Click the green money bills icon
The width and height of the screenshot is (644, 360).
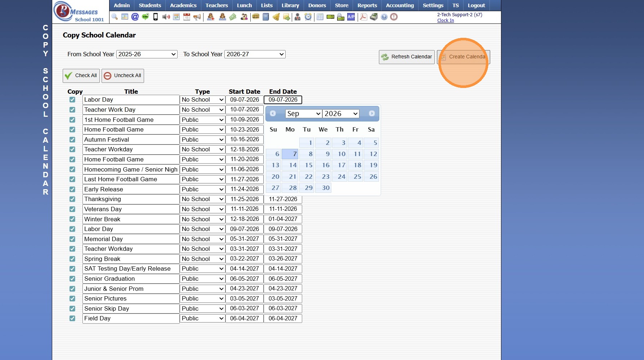233,17
